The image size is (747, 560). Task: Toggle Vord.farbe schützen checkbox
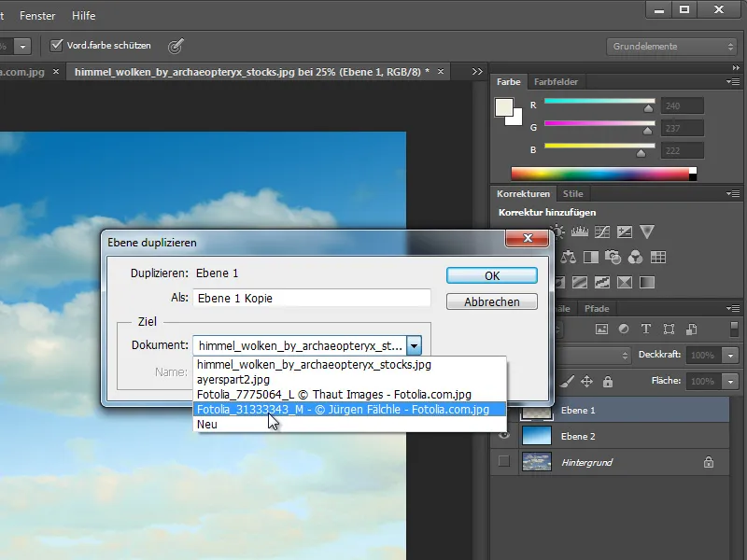[56, 45]
